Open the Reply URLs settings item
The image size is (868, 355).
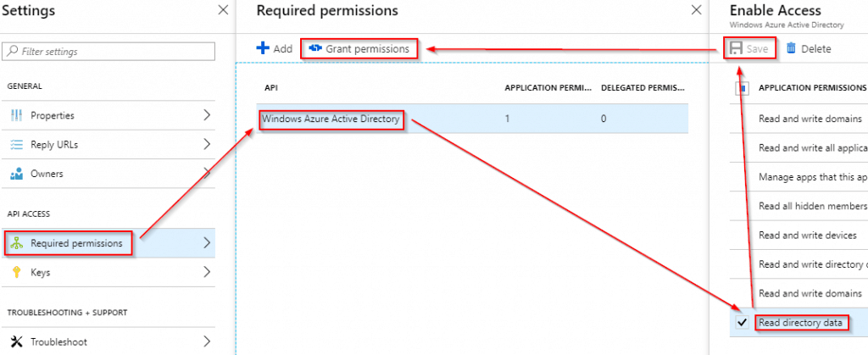108,145
